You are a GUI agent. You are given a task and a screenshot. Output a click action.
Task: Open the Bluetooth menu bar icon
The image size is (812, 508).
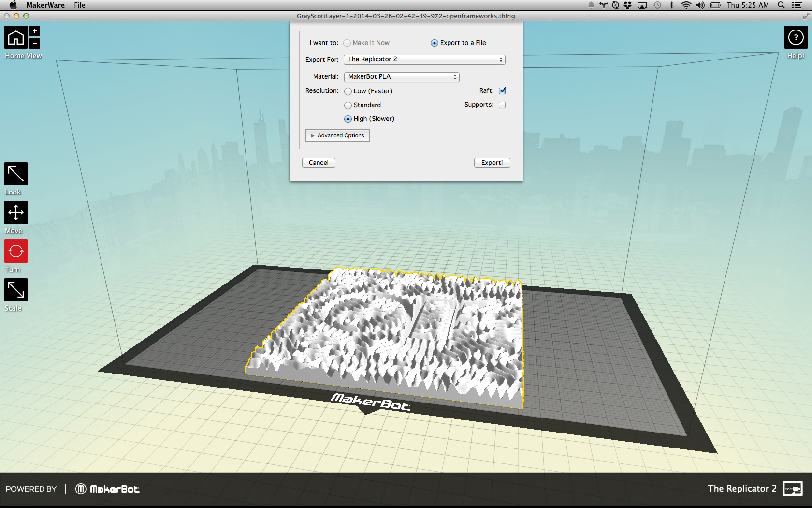click(x=671, y=5)
